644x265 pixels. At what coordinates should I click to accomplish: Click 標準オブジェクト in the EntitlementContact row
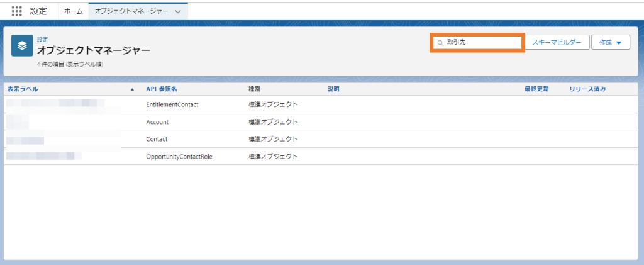click(x=273, y=104)
